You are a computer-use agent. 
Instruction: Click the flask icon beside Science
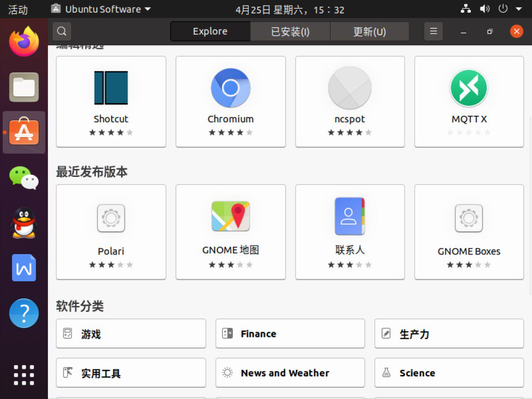tap(386, 373)
